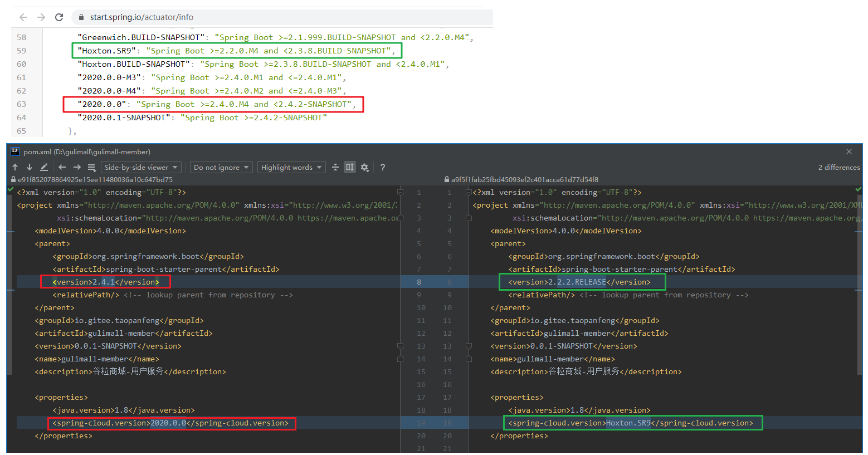Viewport: 868px width, 455px height.
Task: Open Highlight words dropdown
Action: click(x=291, y=167)
